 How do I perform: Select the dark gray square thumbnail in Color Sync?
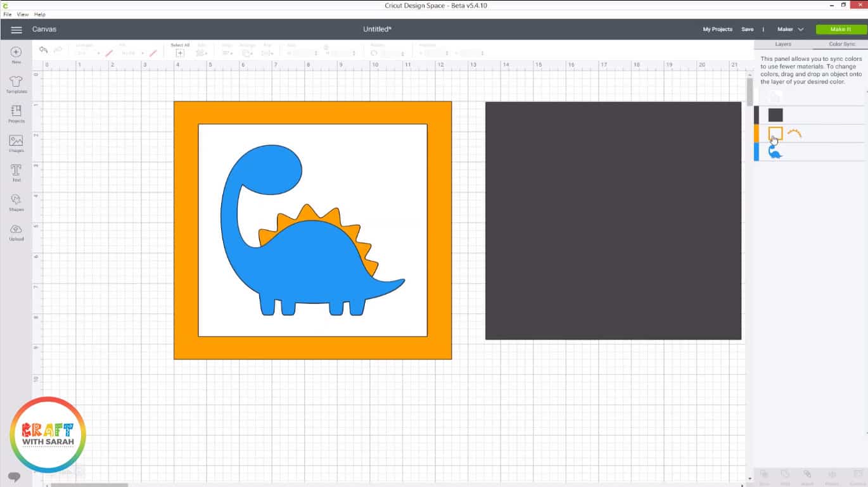775,115
